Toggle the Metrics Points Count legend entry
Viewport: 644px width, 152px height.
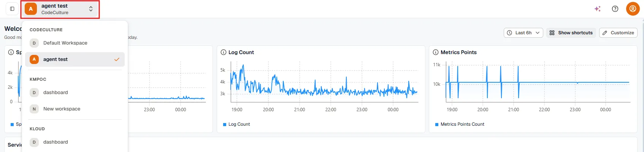[460, 124]
